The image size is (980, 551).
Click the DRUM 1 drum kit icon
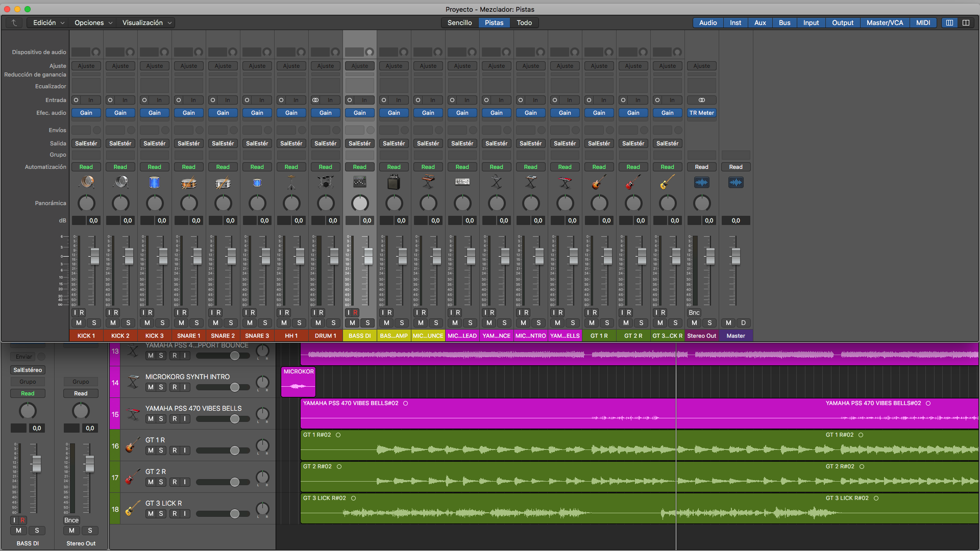[x=325, y=182]
